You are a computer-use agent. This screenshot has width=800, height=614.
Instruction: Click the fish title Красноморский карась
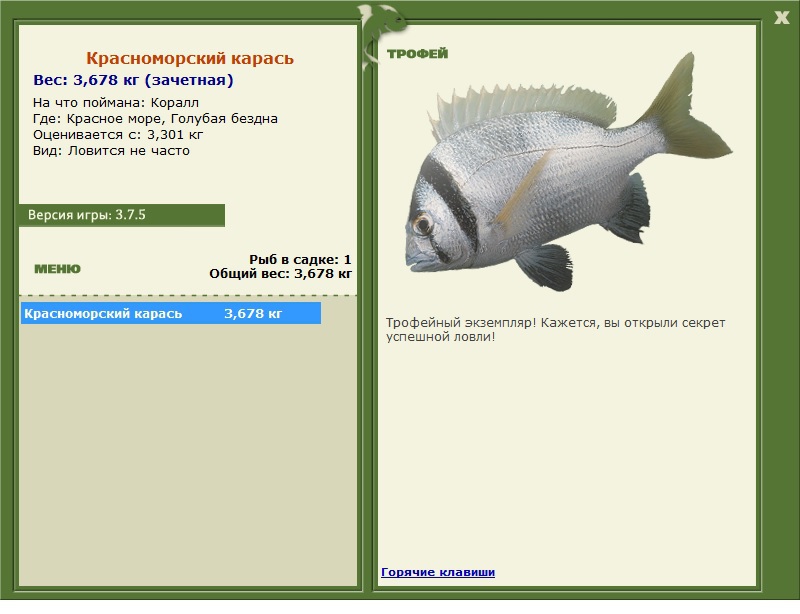pos(190,58)
